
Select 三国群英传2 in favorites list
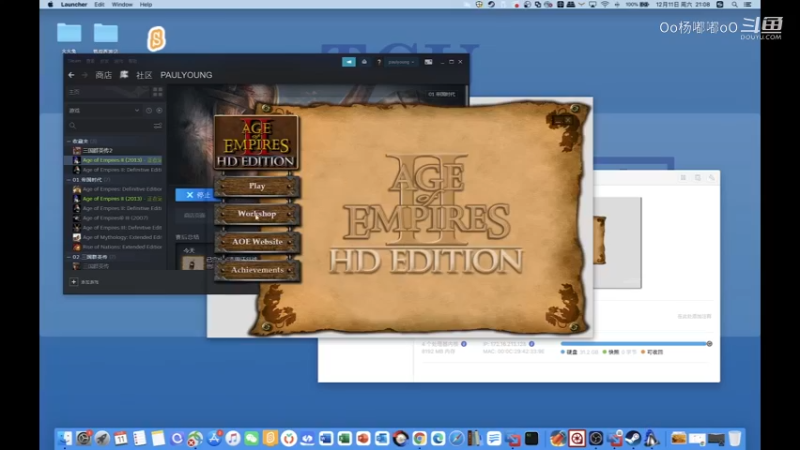[x=97, y=151]
